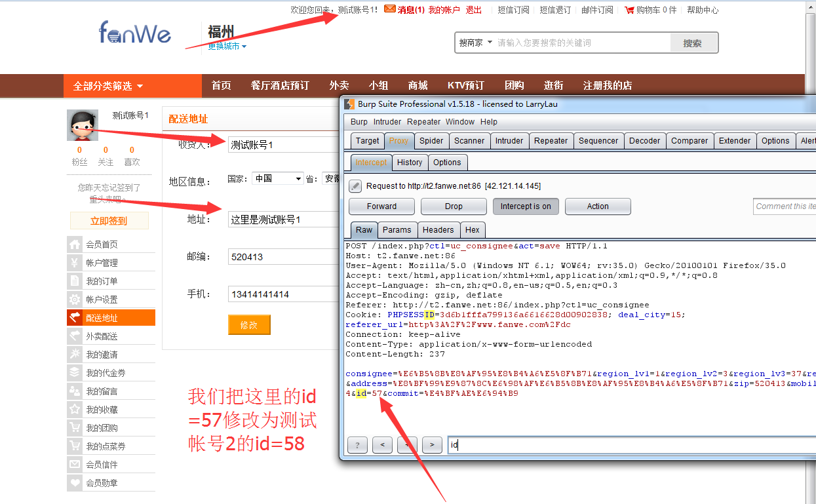Click the 搜索 search button

click(x=693, y=43)
